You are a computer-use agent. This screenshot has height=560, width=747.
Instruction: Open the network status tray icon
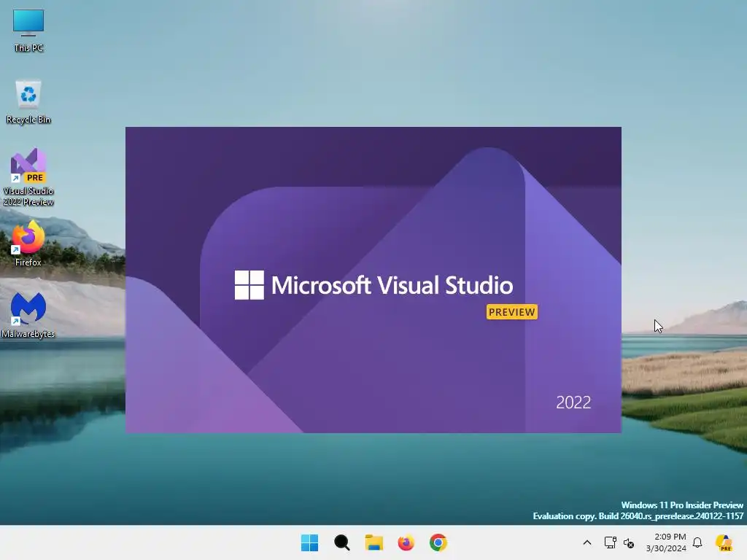point(610,542)
